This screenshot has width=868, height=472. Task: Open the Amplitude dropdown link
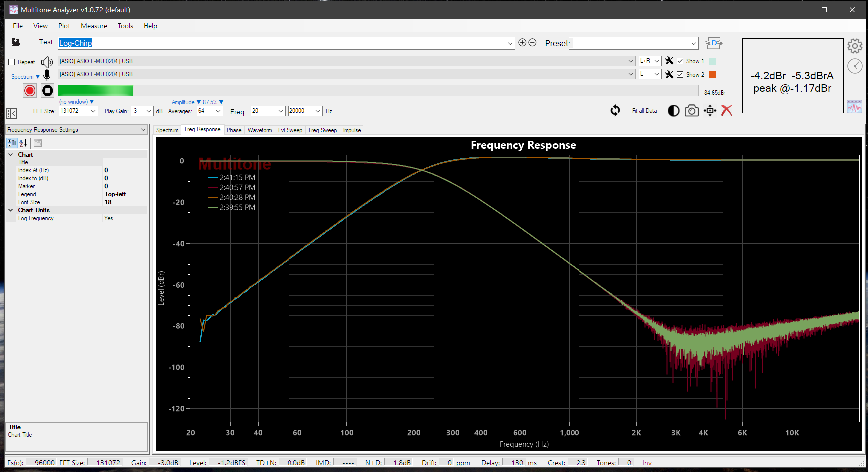pos(186,102)
